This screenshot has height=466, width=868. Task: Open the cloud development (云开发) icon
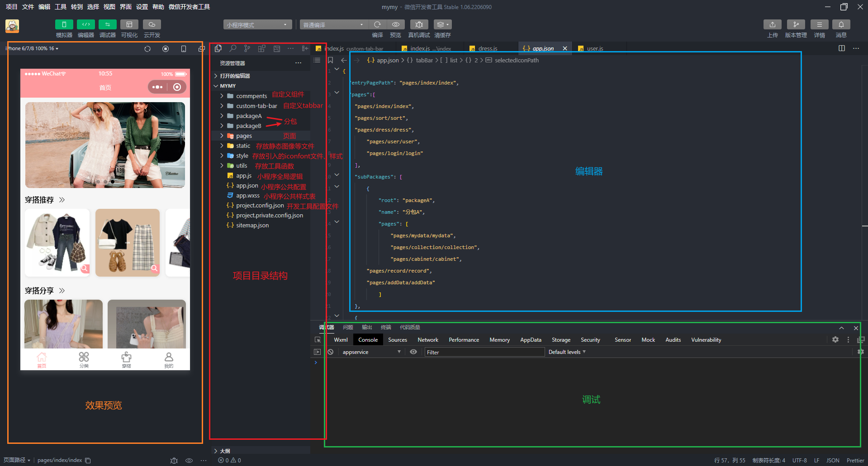pos(152,24)
